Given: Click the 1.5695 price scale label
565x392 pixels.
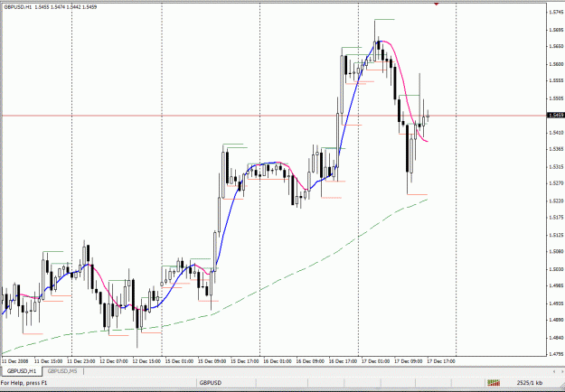Looking at the screenshot, I should click(556, 30).
